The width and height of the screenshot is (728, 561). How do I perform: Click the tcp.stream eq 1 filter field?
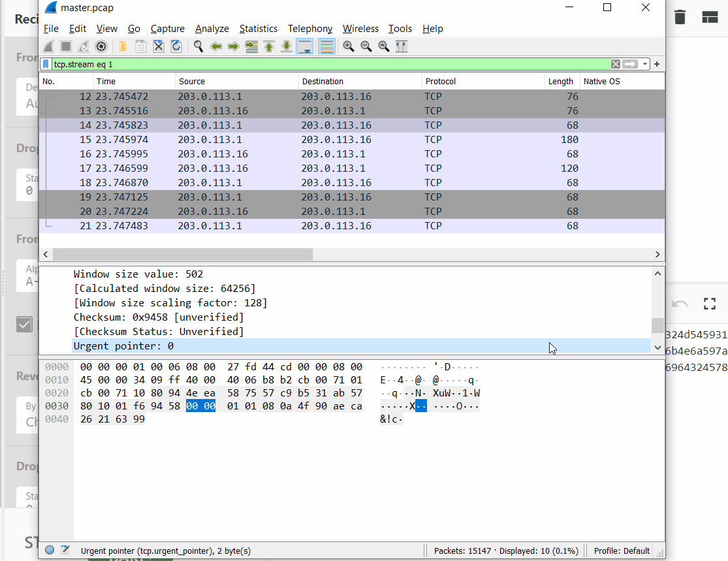tap(330, 64)
